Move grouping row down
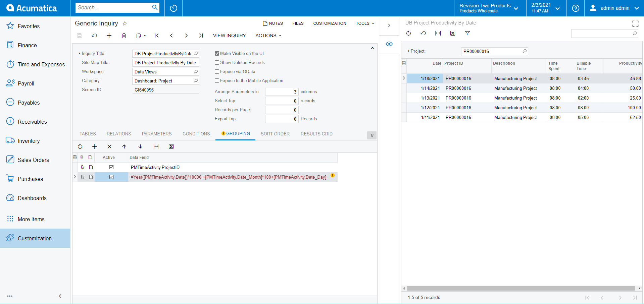This screenshot has height=304, width=644. click(140, 146)
